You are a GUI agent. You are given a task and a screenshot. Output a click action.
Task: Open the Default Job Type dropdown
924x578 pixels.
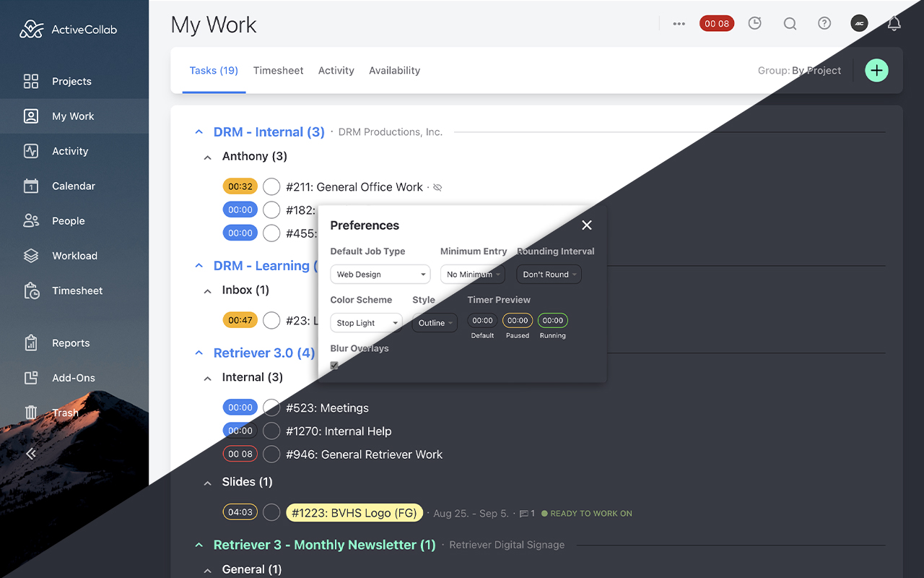pyautogui.click(x=380, y=274)
